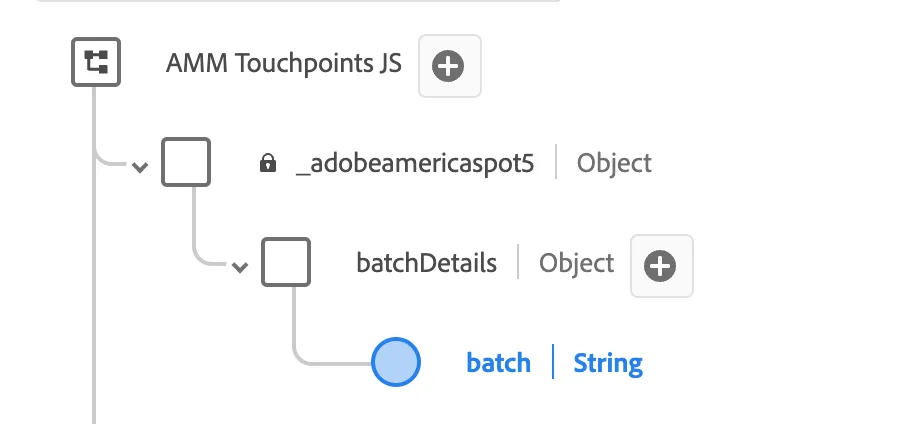The height and width of the screenshot is (424, 906).
Task: Click Object type label of _adobeamericaspot5
Action: (614, 163)
